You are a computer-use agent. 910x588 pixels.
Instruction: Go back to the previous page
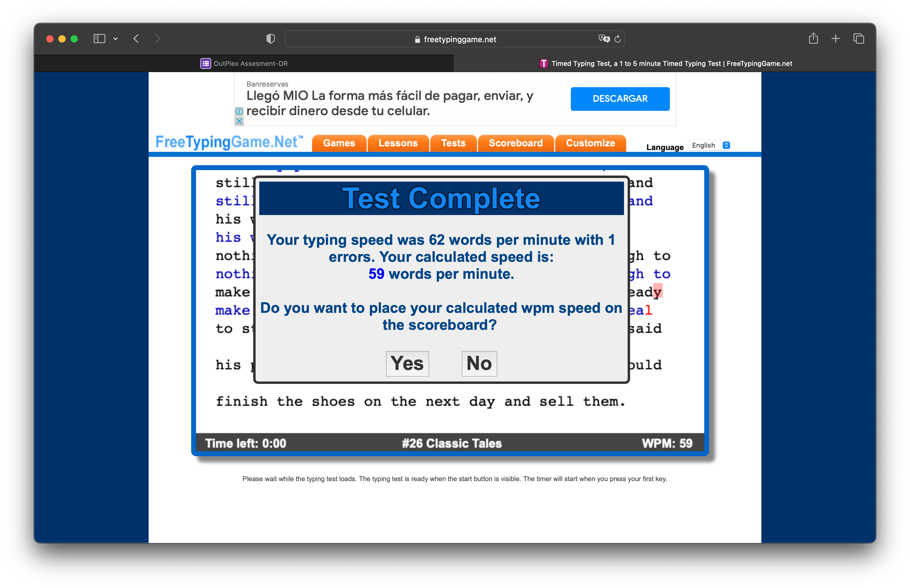[x=136, y=39]
